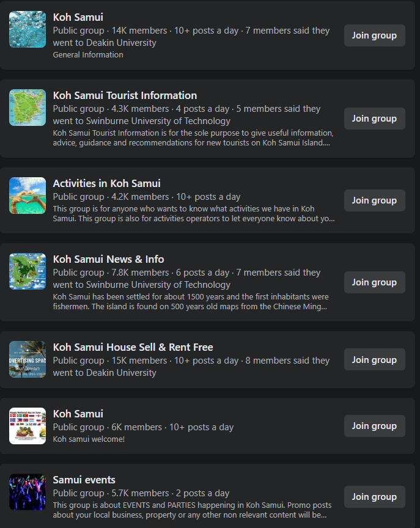Screen dimensions: 420x528
Task: Open the Activities in Koh Samui title link
Action: pos(107,183)
